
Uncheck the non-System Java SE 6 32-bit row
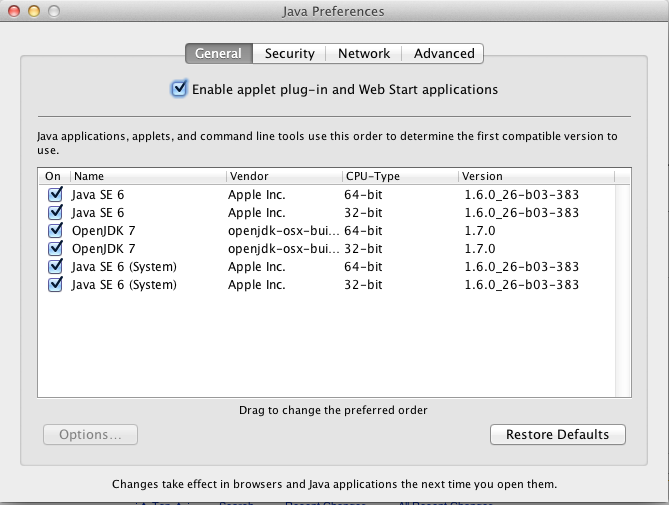point(55,212)
